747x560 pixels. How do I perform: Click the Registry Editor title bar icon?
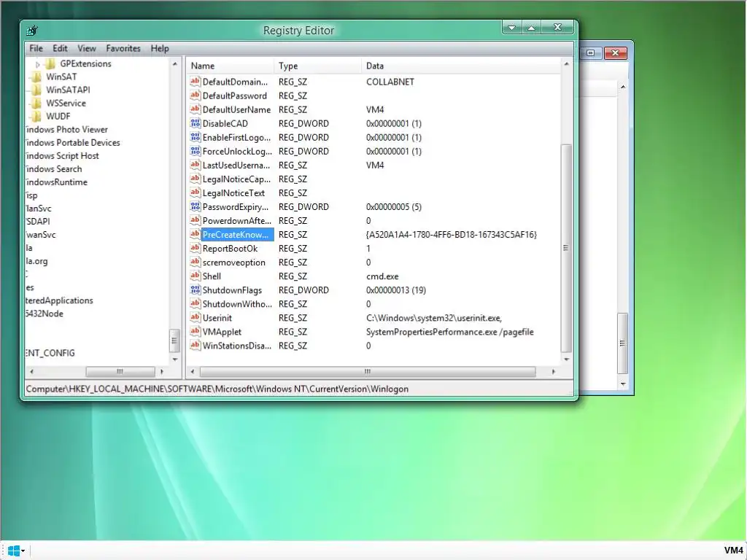coord(32,31)
